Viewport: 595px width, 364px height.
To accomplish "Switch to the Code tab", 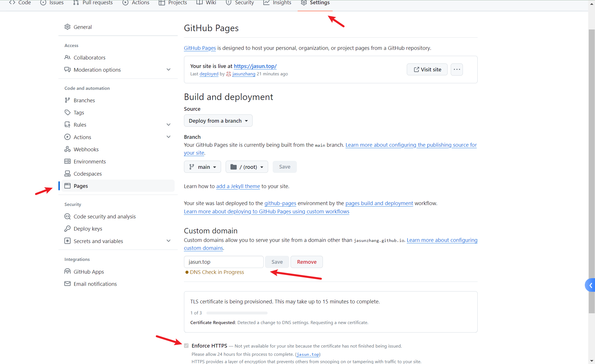I will point(20,3).
